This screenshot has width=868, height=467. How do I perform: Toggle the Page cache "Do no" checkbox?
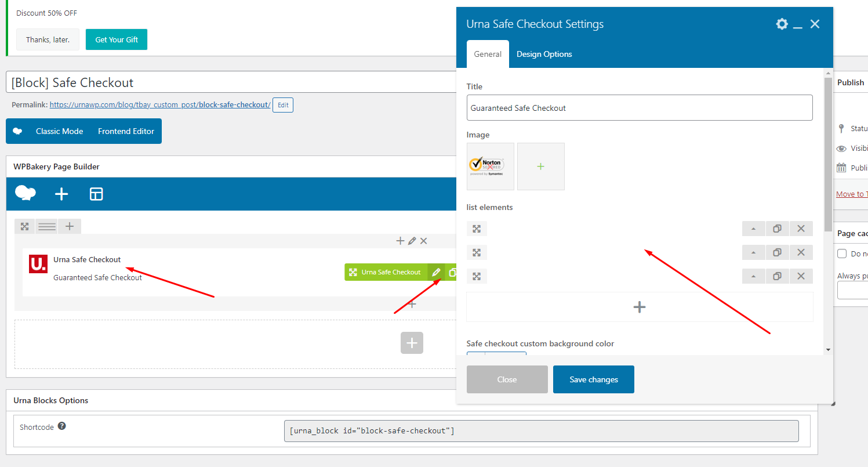842,254
